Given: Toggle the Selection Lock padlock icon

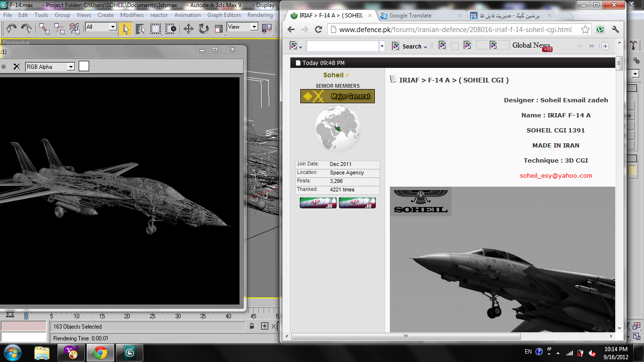Looking at the screenshot, I should pos(252,326).
